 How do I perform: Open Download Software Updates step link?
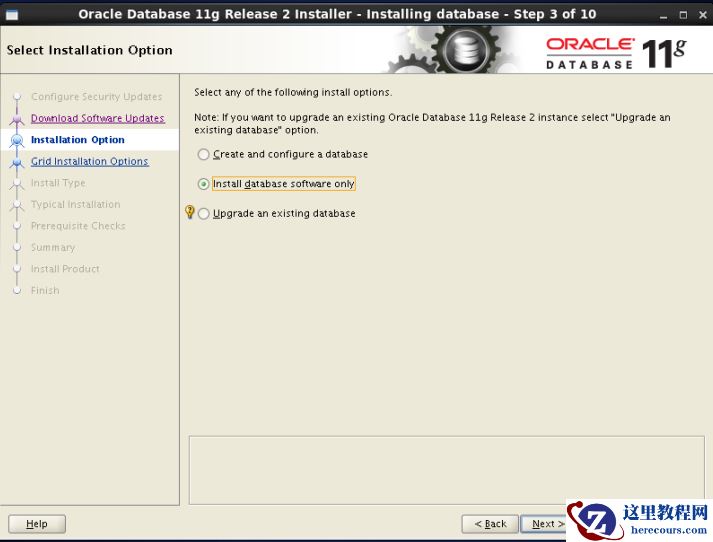98,118
